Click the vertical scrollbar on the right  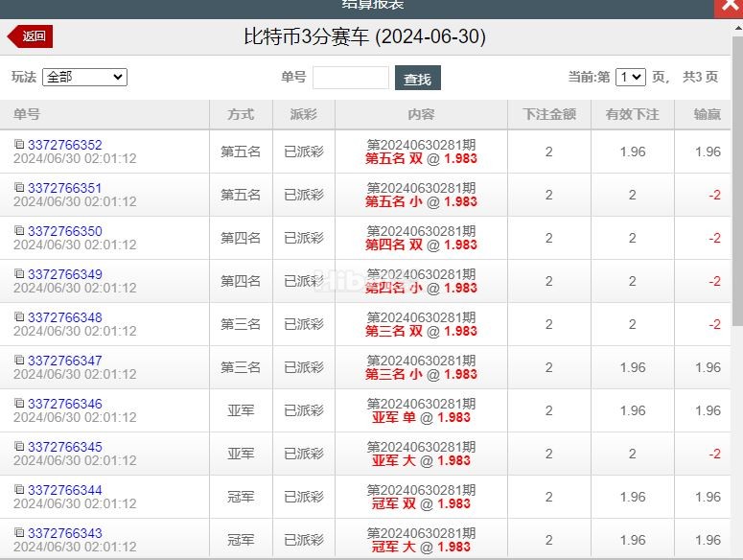(x=737, y=180)
